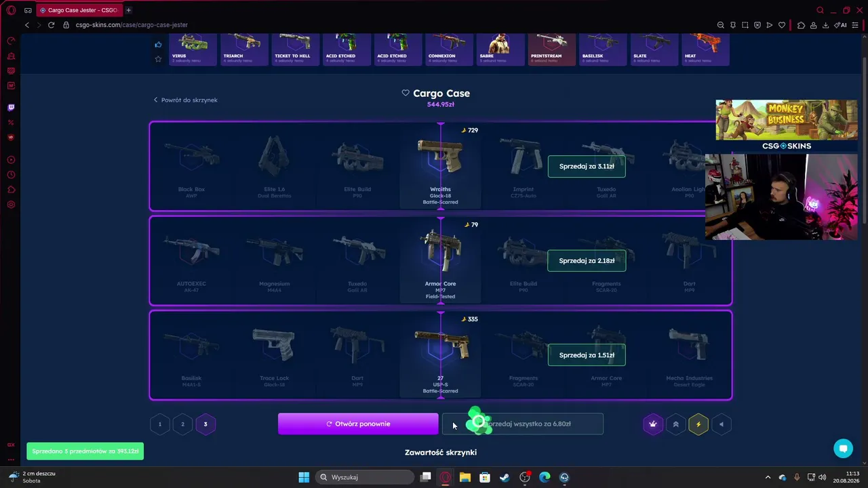Open the browser search icon in the title bar
Image resolution: width=868 pixels, height=488 pixels.
pos(820,10)
